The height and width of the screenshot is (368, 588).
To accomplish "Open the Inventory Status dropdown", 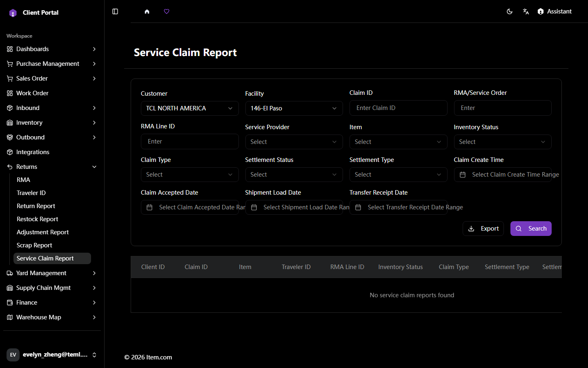I will [503, 142].
